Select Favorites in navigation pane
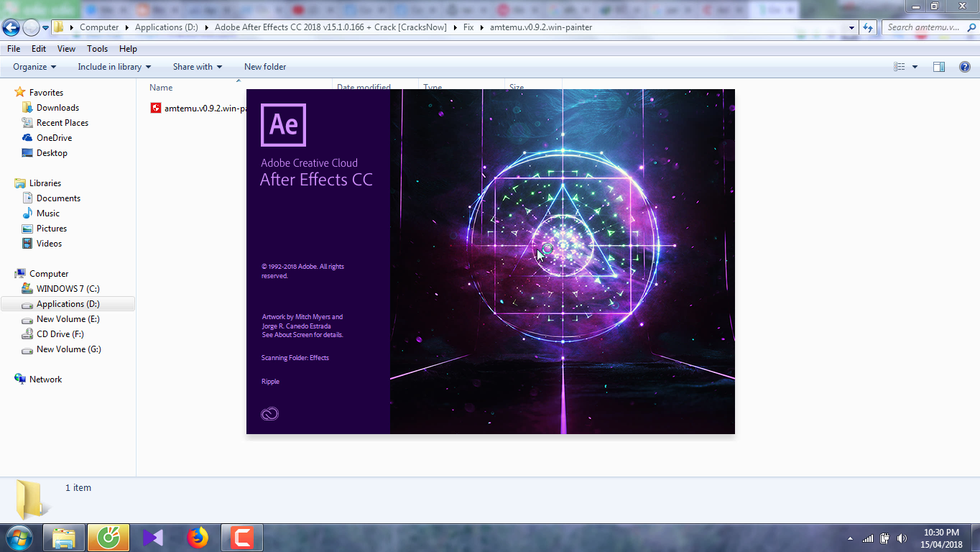 [46, 93]
